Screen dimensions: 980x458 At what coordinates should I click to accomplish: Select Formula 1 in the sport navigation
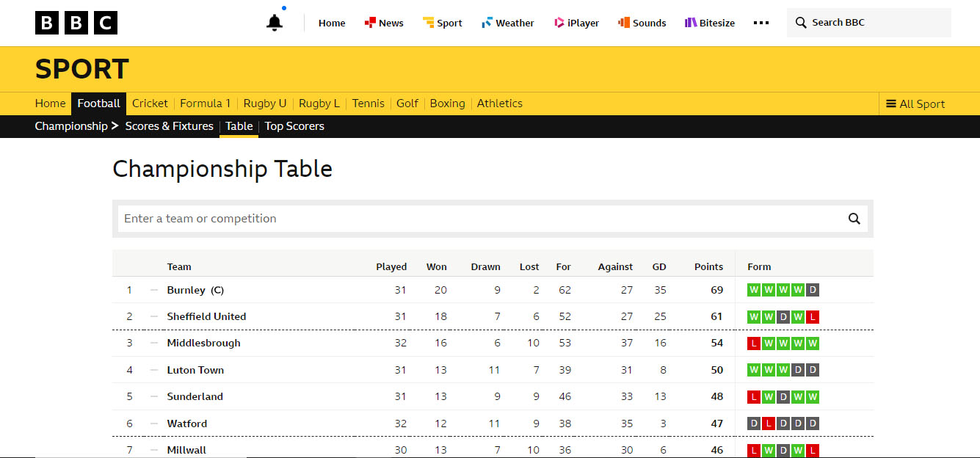(x=206, y=103)
